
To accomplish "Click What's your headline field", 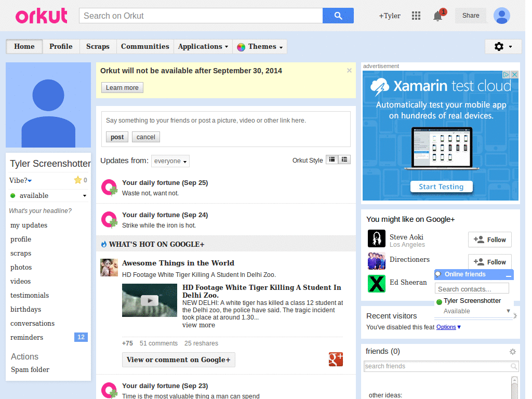I will pos(40,211).
